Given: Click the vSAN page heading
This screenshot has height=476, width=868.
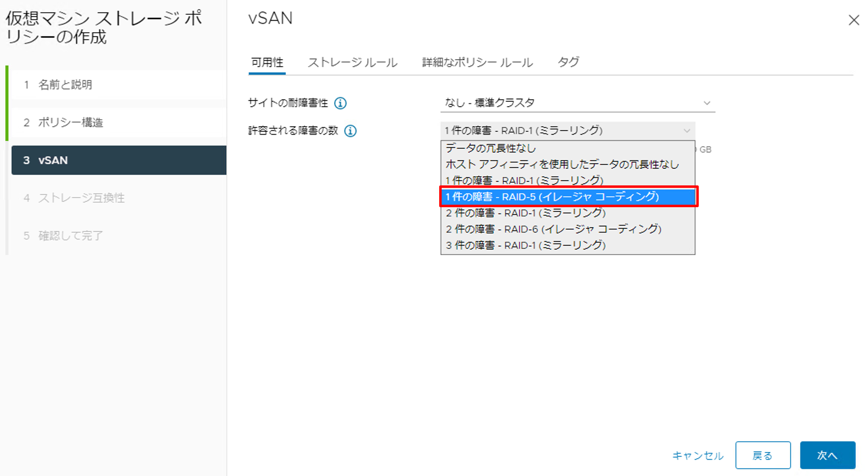Looking at the screenshot, I should tap(271, 18).
